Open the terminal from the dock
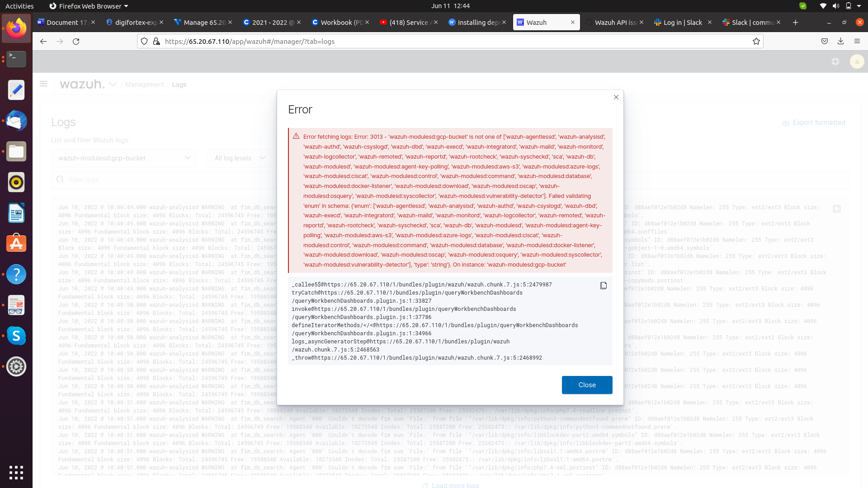Screen dimensions: 868x488 tap(16, 59)
